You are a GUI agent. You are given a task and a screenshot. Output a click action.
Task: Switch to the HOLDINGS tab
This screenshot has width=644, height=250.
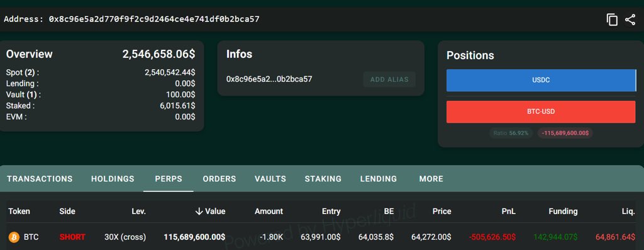coord(113,179)
